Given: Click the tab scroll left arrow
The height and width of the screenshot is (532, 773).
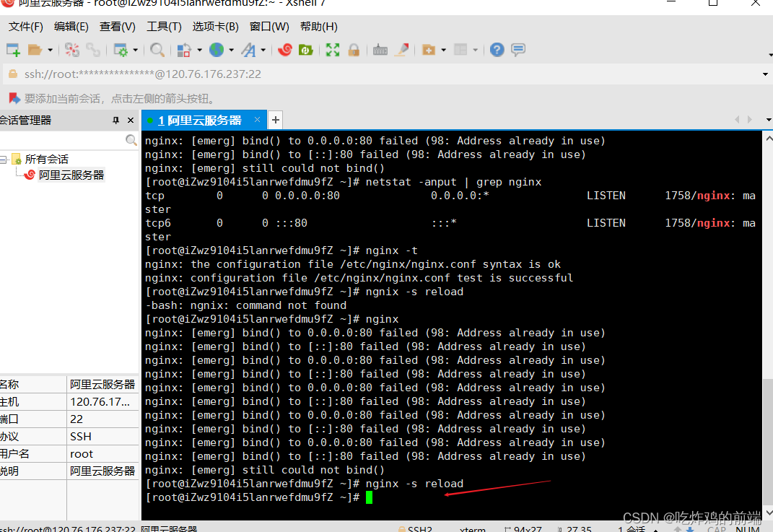Looking at the screenshot, I should pos(738,119).
